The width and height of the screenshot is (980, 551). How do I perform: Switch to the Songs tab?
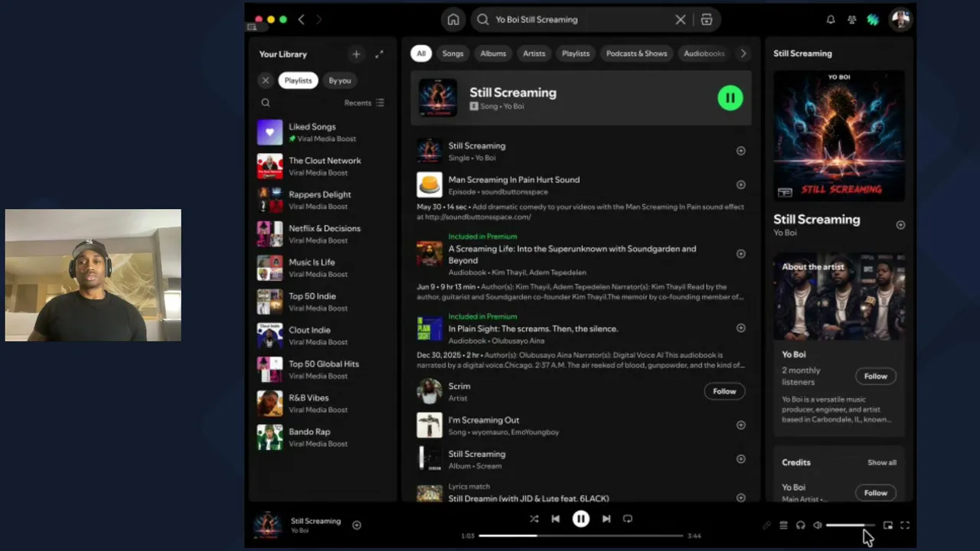(x=452, y=54)
